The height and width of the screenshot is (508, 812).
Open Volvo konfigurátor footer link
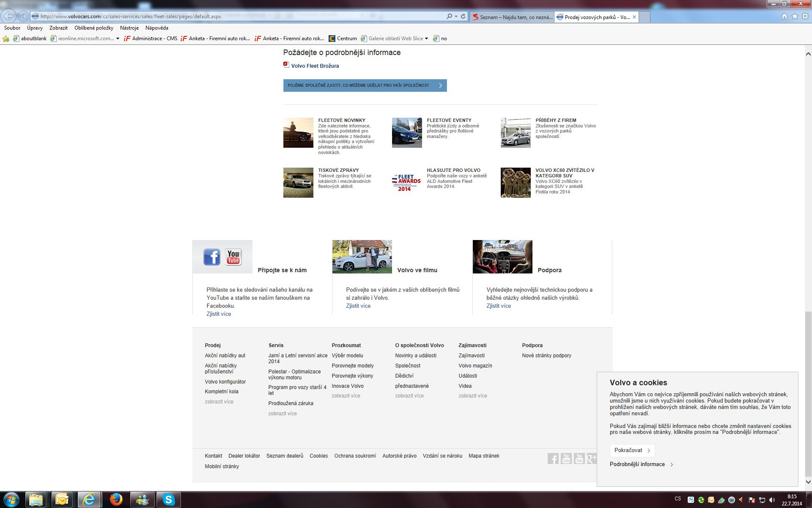(x=225, y=382)
